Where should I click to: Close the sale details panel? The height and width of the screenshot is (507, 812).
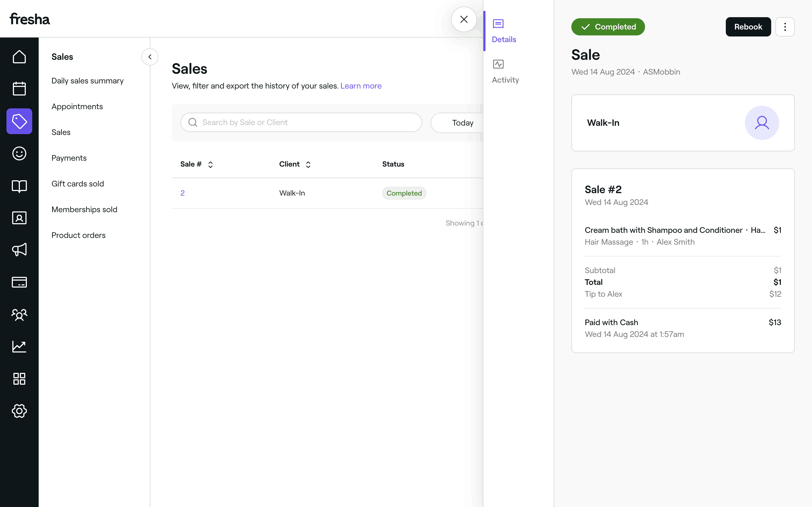[x=464, y=19]
